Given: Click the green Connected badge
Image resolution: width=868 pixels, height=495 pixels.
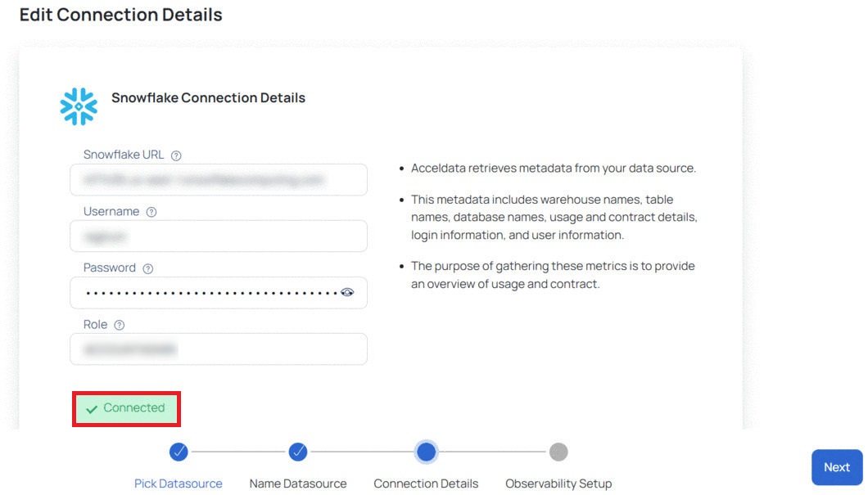Looking at the screenshot, I should (126, 409).
